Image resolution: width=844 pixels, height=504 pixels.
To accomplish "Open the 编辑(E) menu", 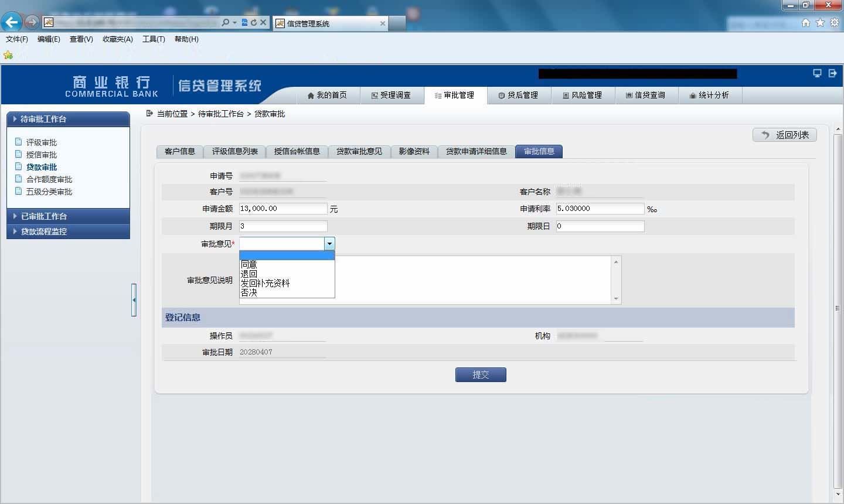I will pos(49,39).
